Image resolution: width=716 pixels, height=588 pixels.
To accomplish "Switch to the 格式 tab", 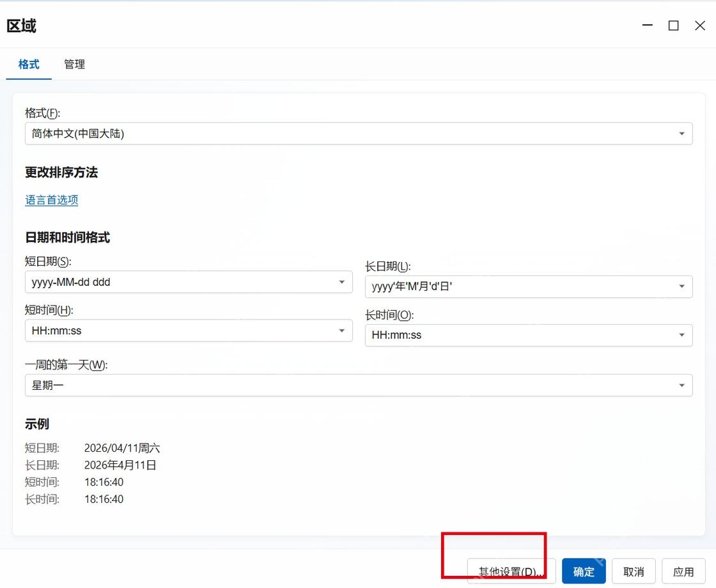I will click(29, 65).
